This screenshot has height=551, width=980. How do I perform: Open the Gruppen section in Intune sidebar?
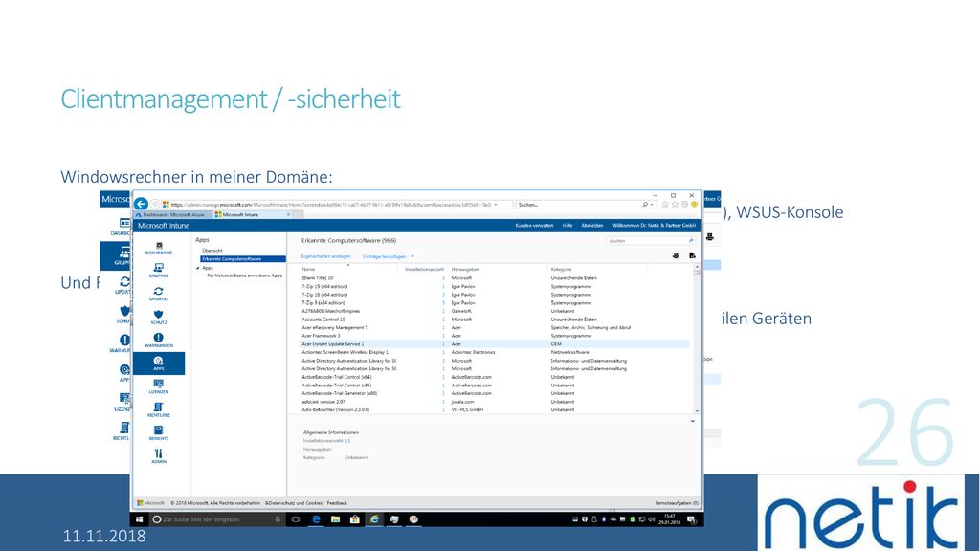pyautogui.click(x=159, y=271)
